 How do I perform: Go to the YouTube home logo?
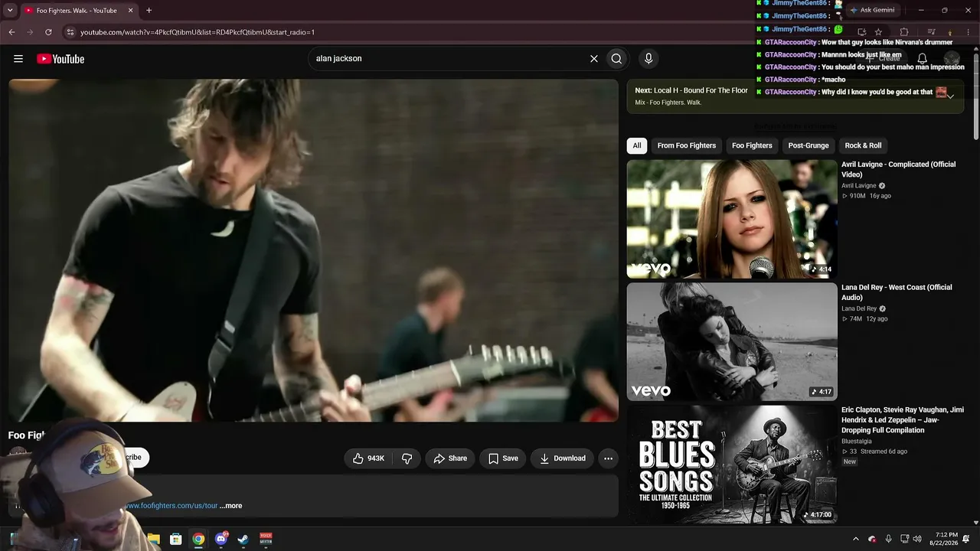coord(60,59)
